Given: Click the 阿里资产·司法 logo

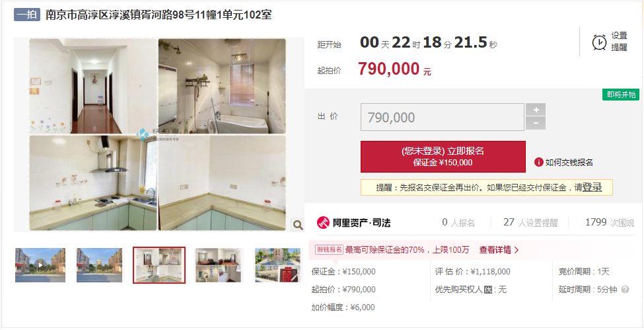Looking at the screenshot, I should 353,223.
